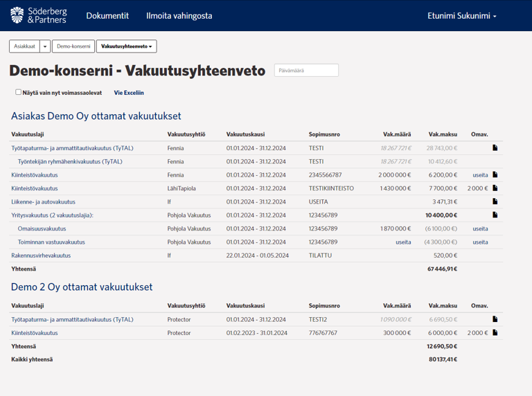Click Demo 2 Oy ottamat vakuutukset heading
532x396 pixels.
pyautogui.click(x=82, y=287)
